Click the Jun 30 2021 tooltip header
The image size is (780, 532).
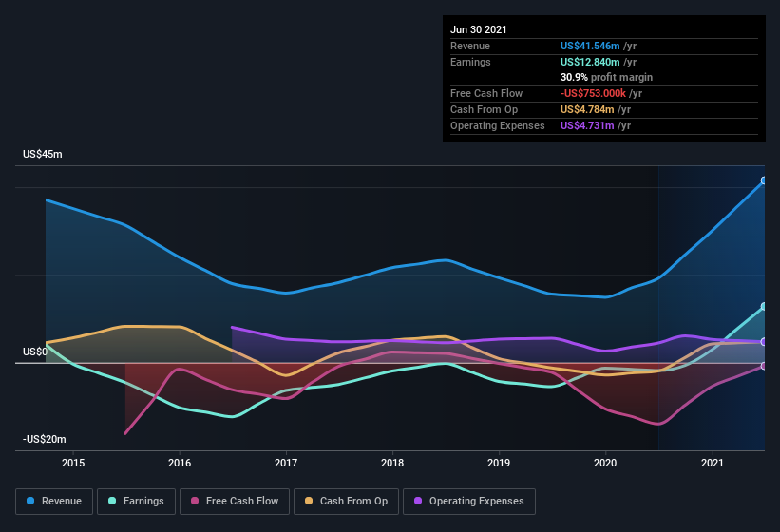(479, 29)
